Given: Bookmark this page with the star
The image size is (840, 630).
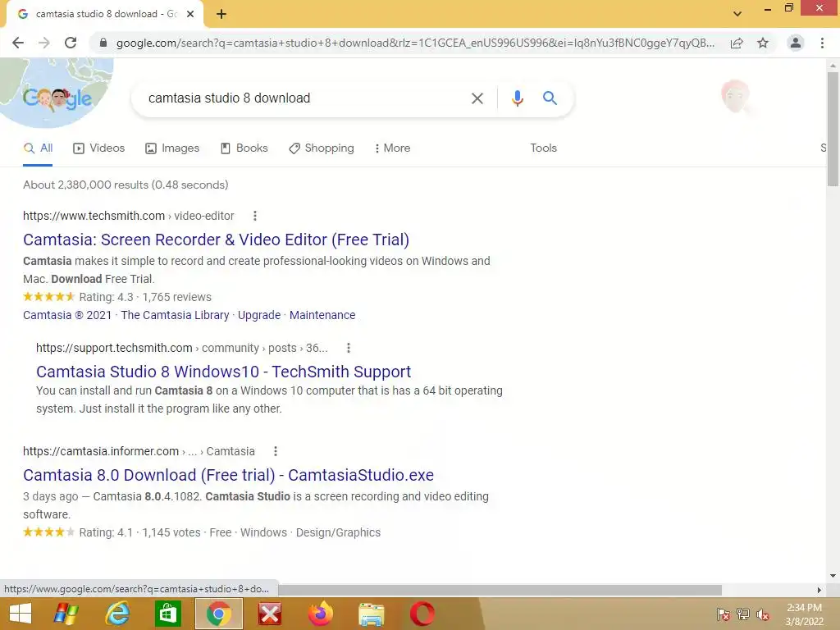Looking at the screenshot, I should (x=763, y=43).
